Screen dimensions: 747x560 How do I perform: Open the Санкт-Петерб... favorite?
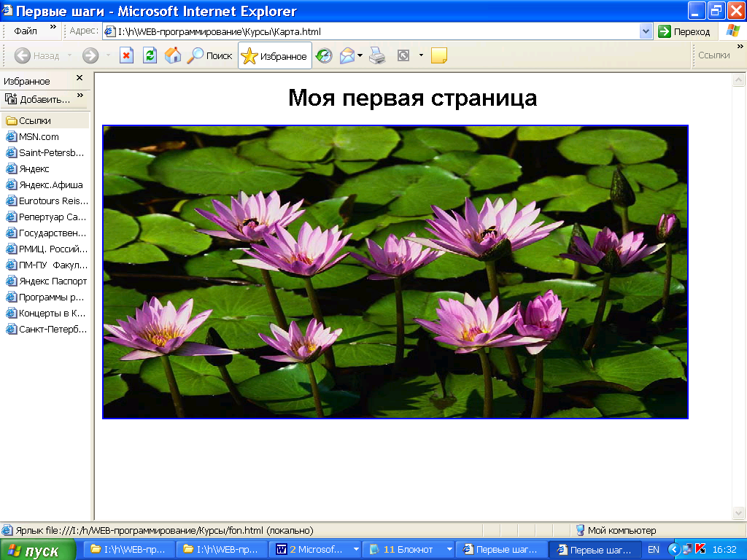pos(46,329)
